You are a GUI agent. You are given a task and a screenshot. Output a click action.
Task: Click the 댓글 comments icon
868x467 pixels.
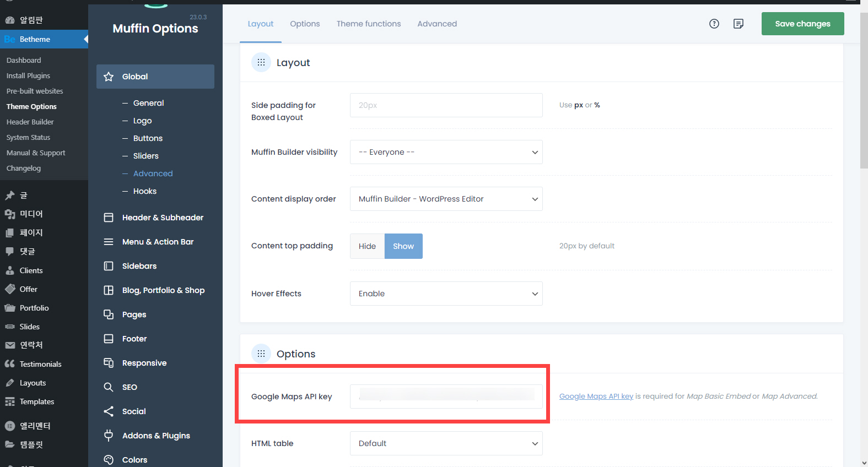[x=10, y=252]
